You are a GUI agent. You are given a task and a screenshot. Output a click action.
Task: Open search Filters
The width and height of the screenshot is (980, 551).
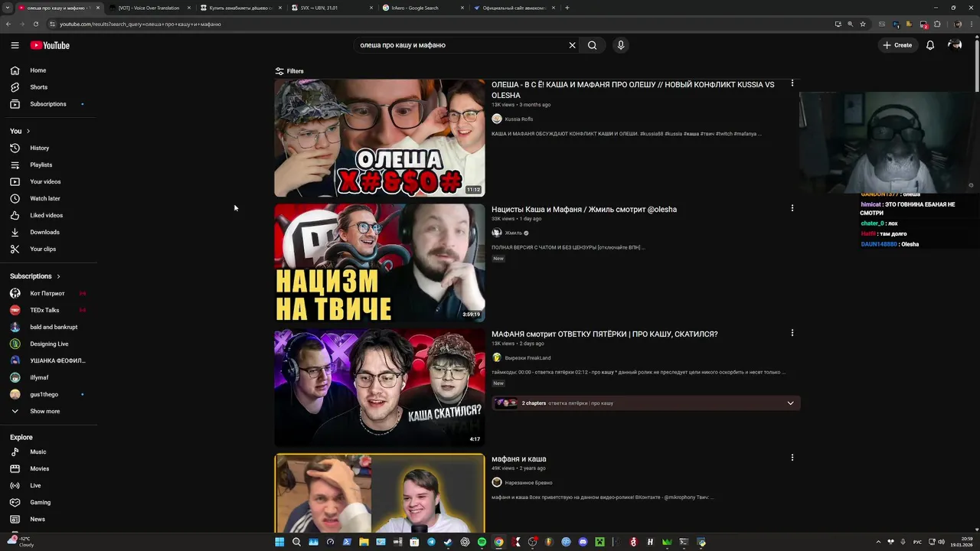(289, 71)
